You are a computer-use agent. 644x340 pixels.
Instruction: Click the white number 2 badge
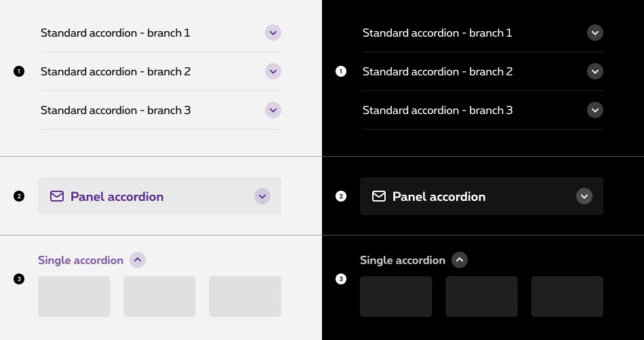click(x=341, y=196)
